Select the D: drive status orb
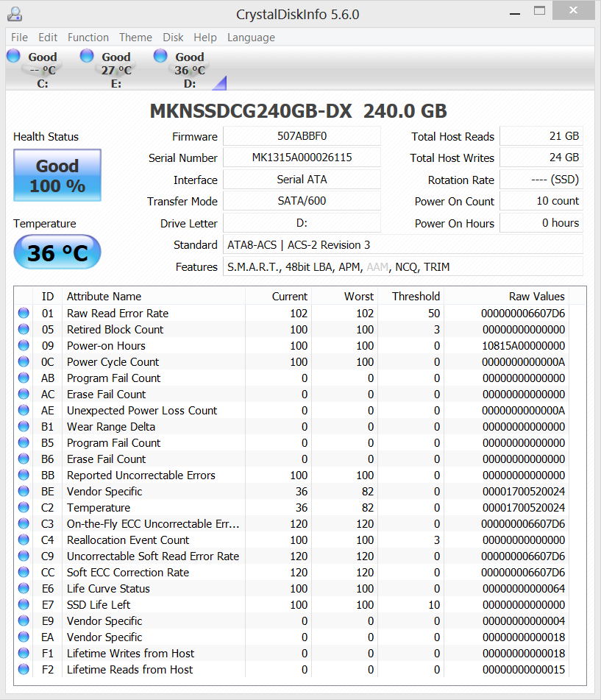 click(161, 56)
